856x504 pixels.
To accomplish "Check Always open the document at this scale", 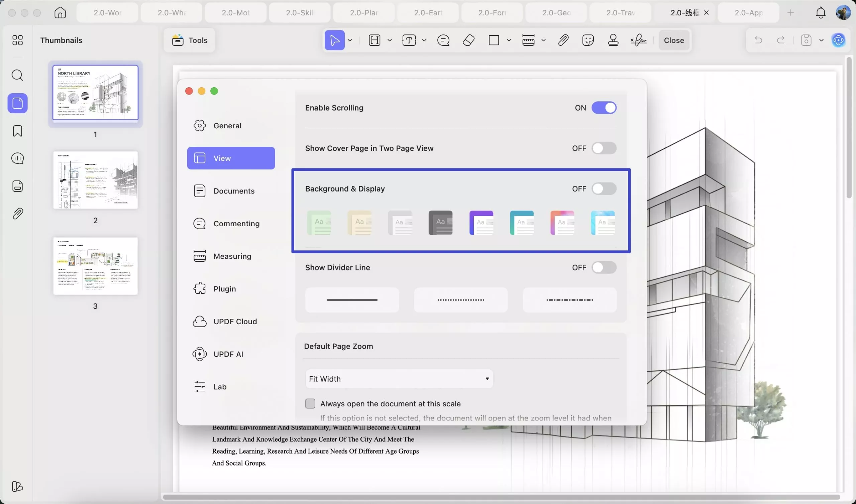I will click(x=310, y=403).
